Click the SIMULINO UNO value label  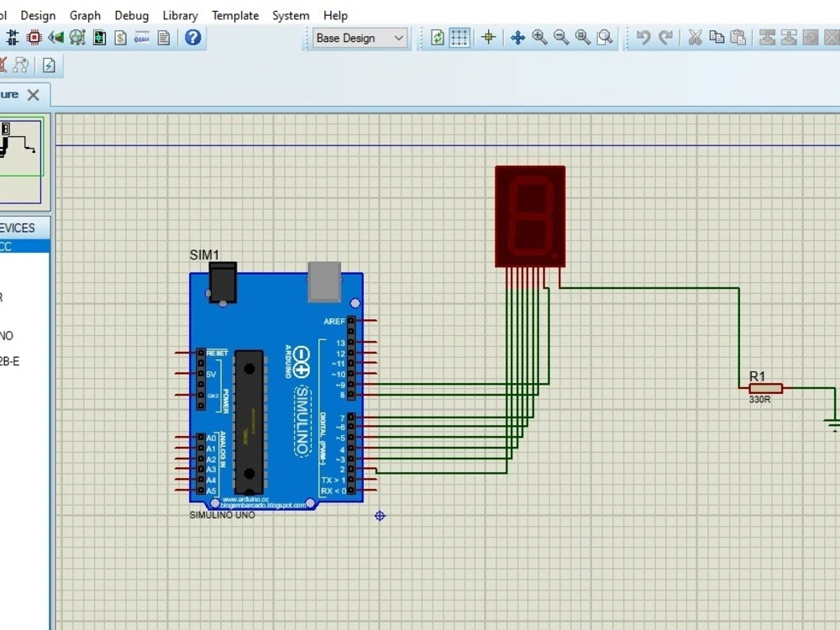coord(223,515)
